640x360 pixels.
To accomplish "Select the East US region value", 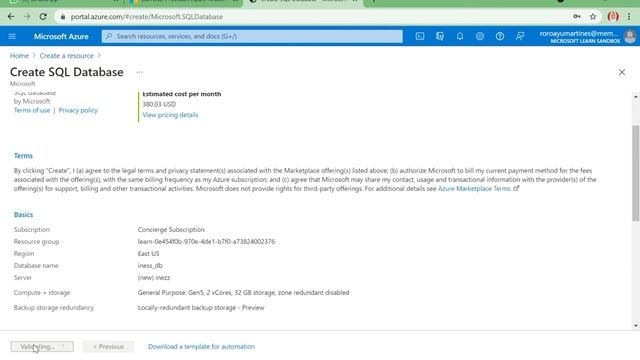I will tap(149, 253).
